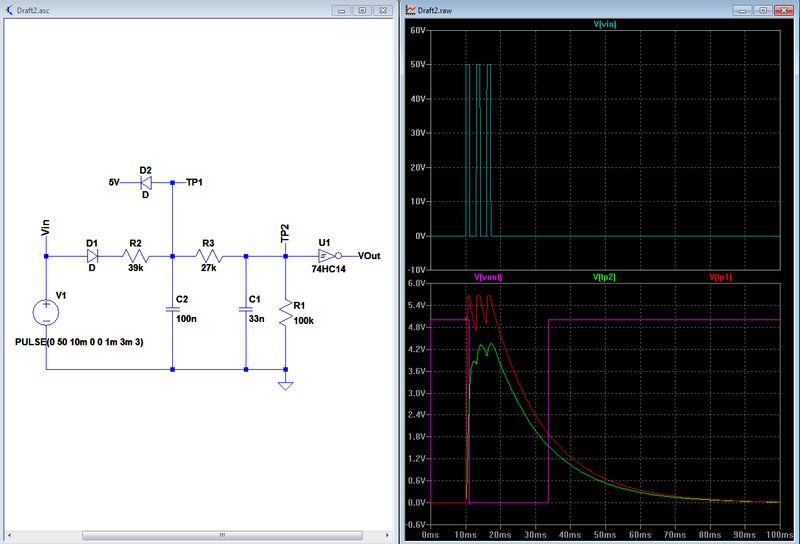Click the LTspice icon in Draft2.asc title bar

9,10
